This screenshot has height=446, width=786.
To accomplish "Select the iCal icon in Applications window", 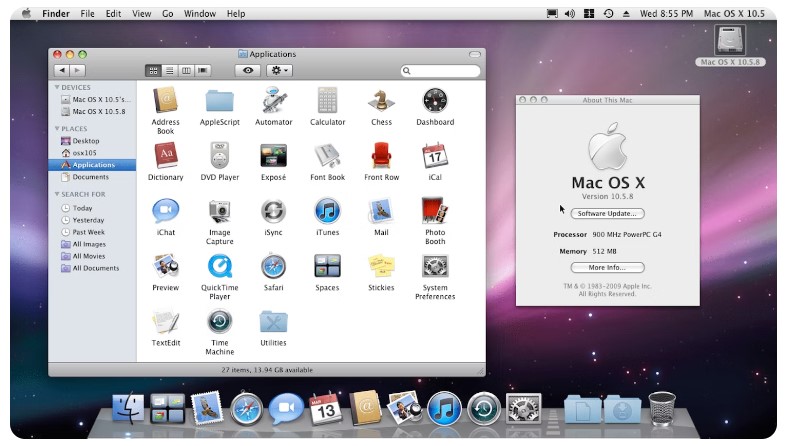I will pyautogui.click(x=435, y=156).
